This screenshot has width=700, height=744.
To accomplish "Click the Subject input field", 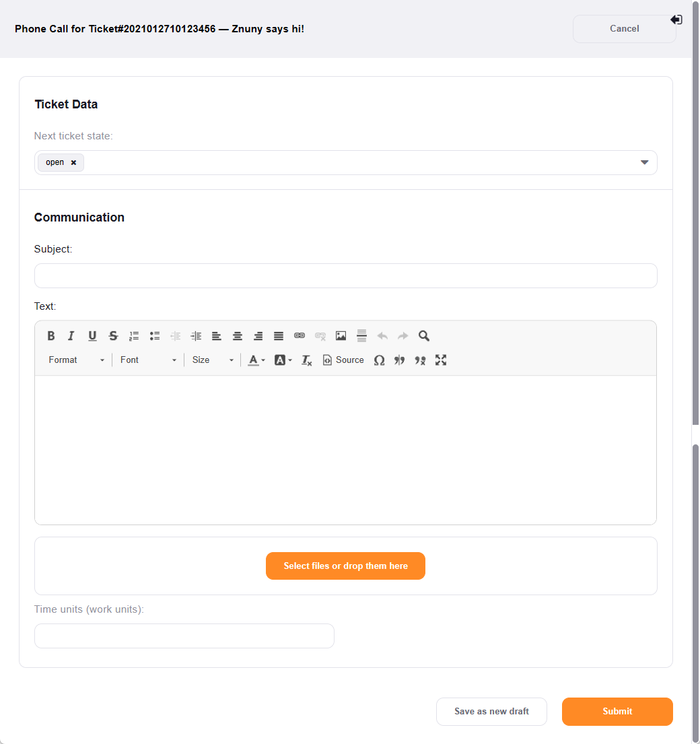I will click(345, 276).
